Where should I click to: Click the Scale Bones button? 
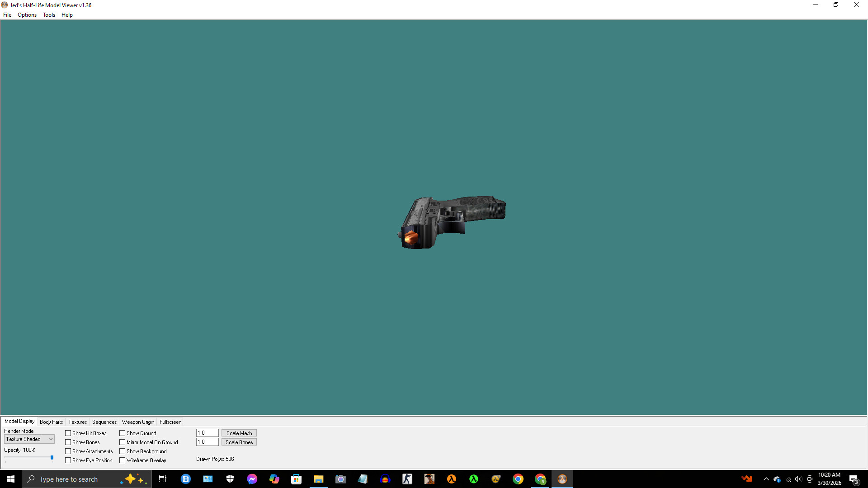(239, 442)
